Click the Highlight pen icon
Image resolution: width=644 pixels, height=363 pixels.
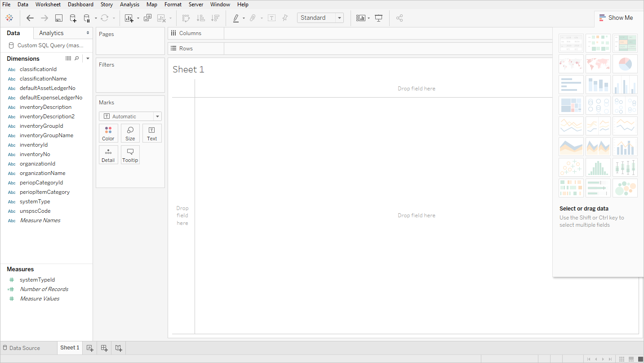point(236,18)
